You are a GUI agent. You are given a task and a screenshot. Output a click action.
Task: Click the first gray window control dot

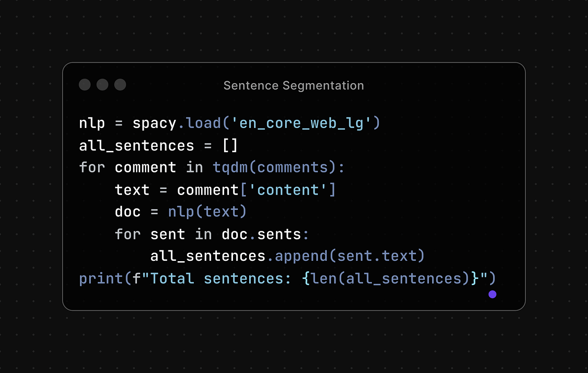85,85
